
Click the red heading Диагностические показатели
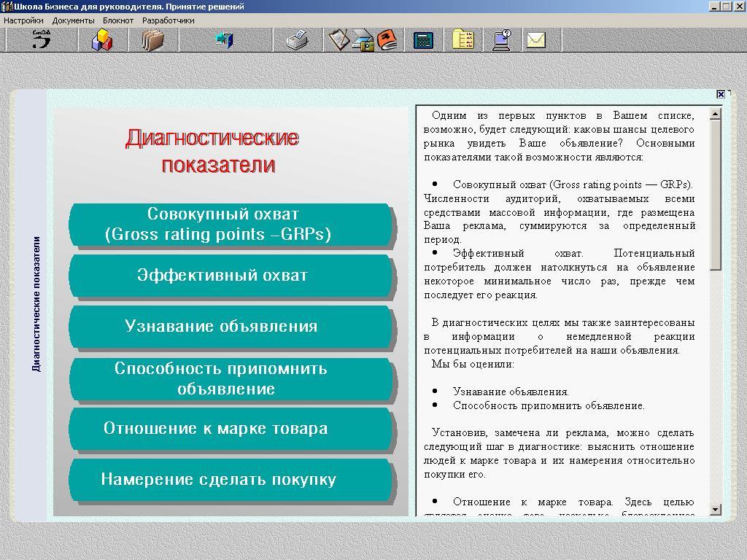212,151
